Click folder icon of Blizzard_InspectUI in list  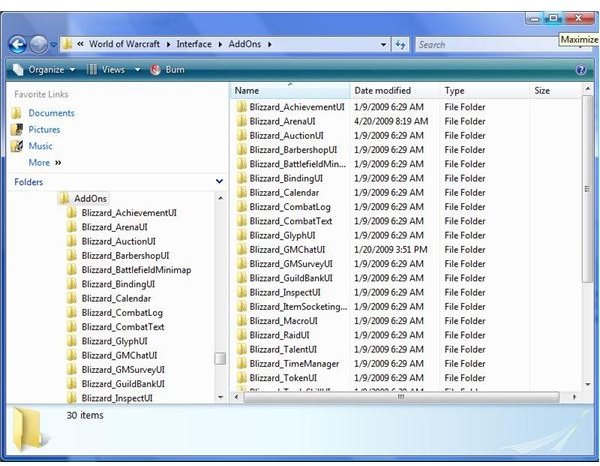coord(241,292)
